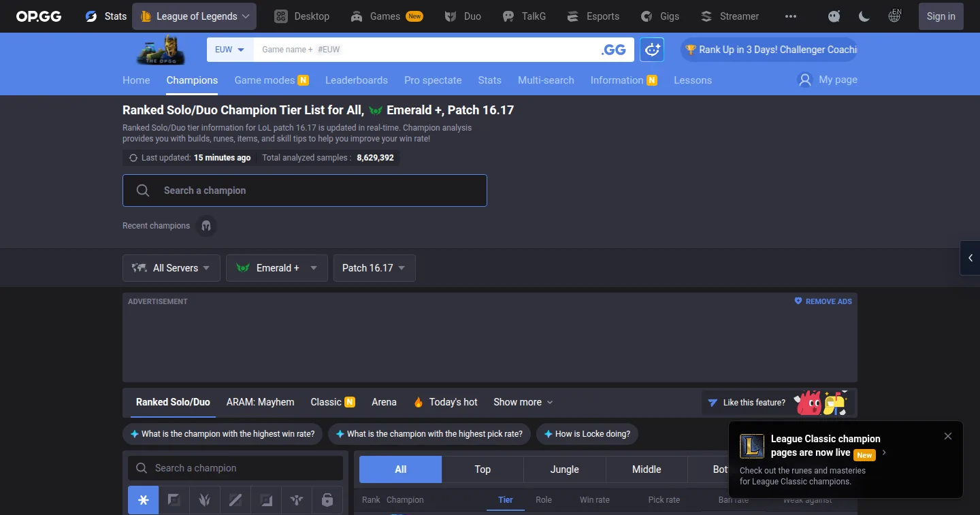Click the round mascot face icon in the top bar
The height and width of the screenshot is (515, 980).
tap(834, 16)
